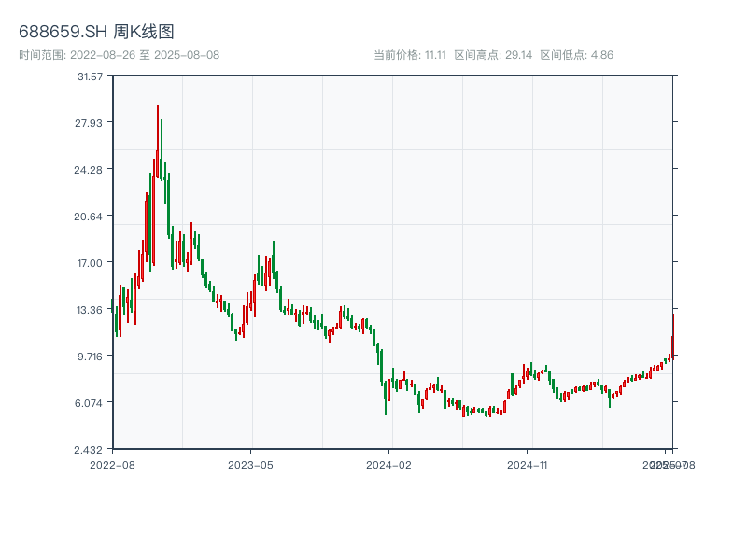Viewport: 747px width, 560px height.
Task: Click the y-axis label 27.93
Action: (x=89, y=123)
